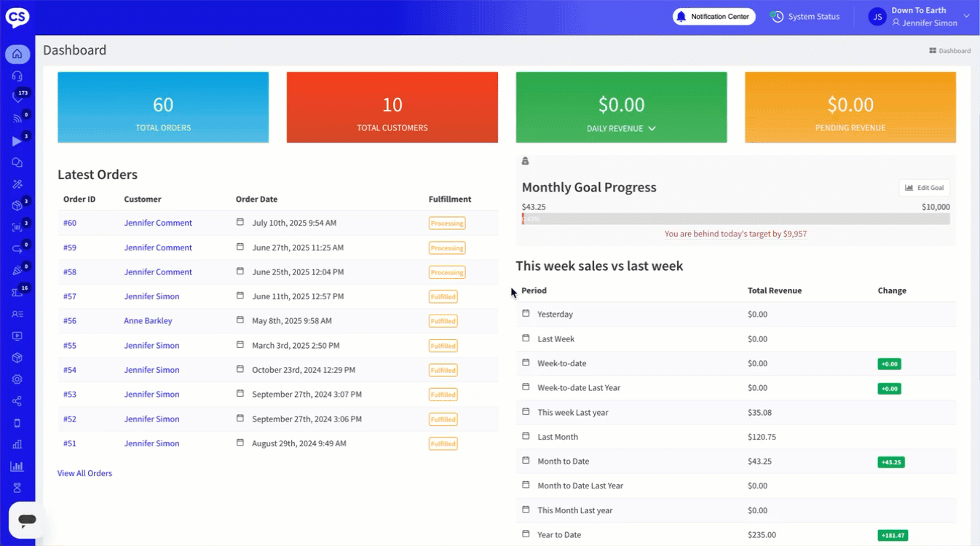Click the mobile phone sidebar icon
Viewport: 980px width, 546px height.
[x=17, y=423]
